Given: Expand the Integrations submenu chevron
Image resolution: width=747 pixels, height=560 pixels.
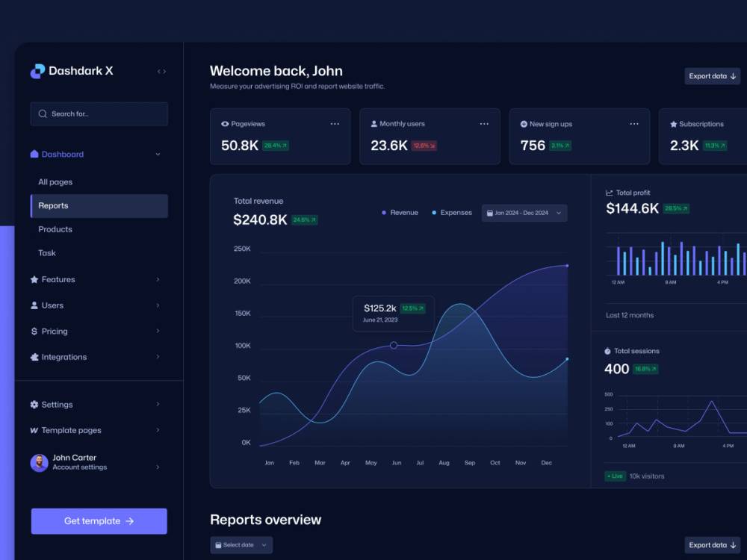Looking at the screenshot, I should (158, 357).
